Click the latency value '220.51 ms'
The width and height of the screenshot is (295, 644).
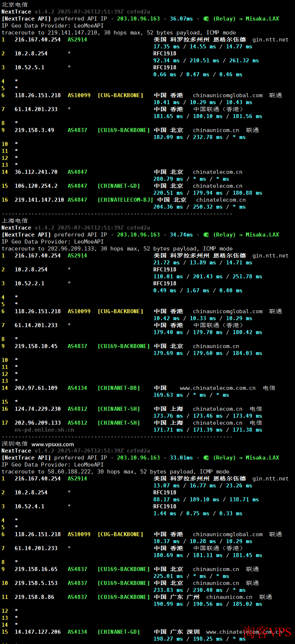[x=168, y=193]
